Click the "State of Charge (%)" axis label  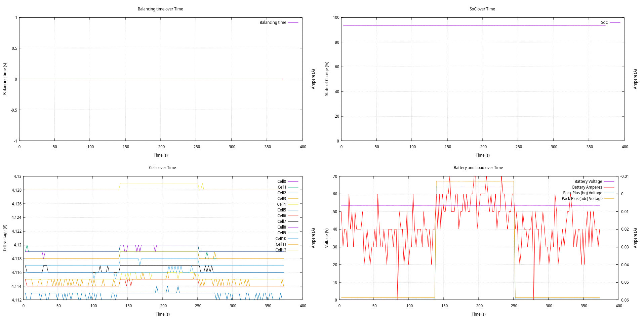click(x=327, y=79)
